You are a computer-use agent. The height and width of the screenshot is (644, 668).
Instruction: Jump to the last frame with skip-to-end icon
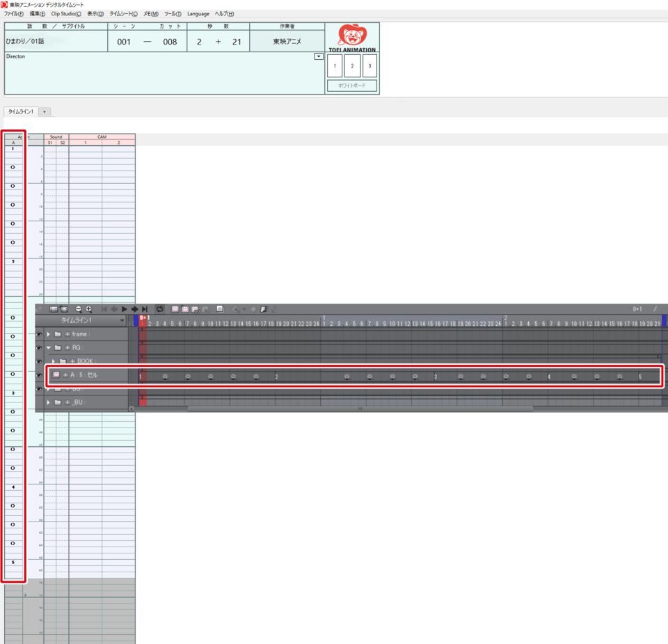tap(144, 308)
